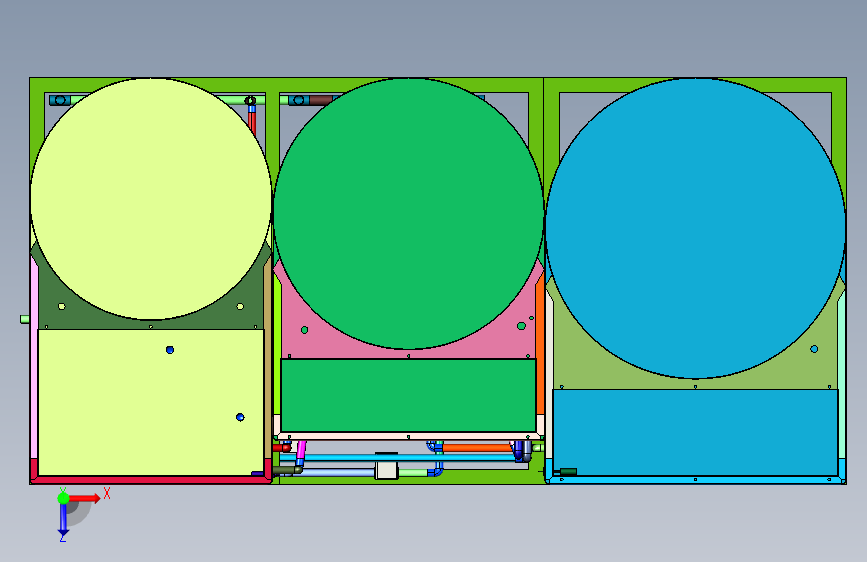Click the green Y axis origin ball
The width and height of the screenshot is (867, 562).
click(x=64, y=498)
